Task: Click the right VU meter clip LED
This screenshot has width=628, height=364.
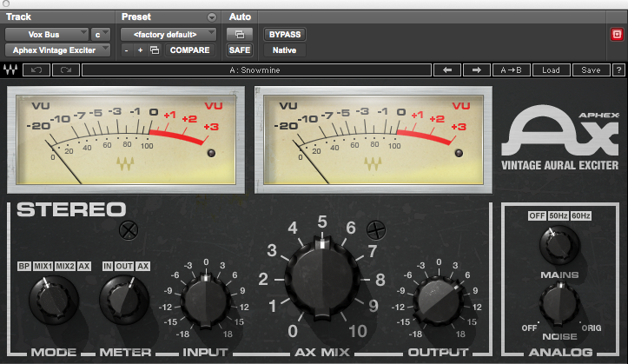Action: (x=459, y=153)
